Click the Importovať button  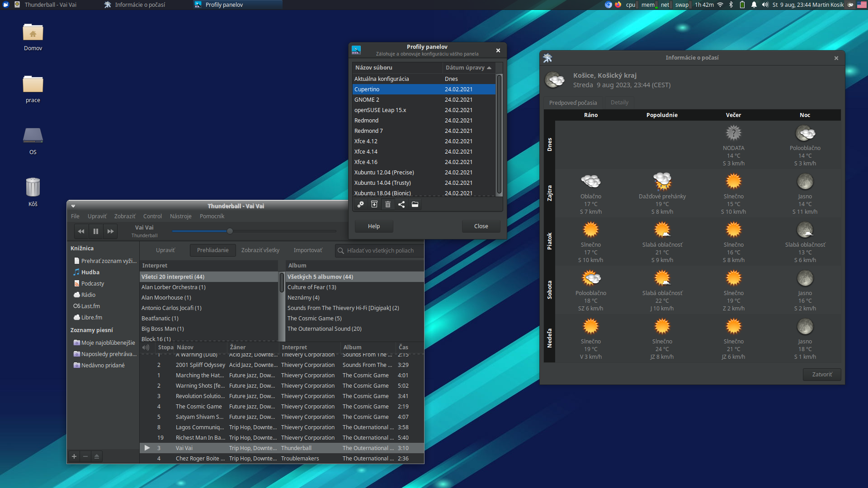tap(308, 250)
